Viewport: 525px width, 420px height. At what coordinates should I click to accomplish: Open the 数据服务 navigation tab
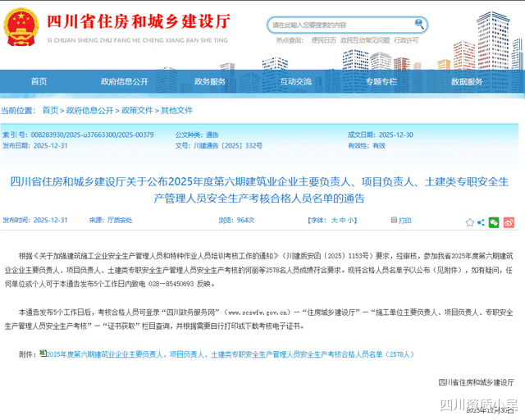467,81
